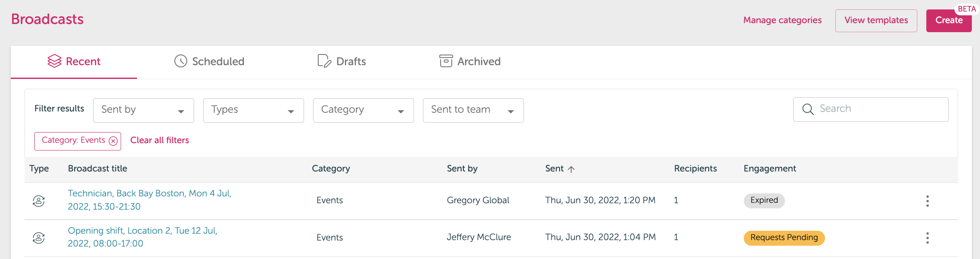
Task: Open more options for Gregory Global row
Action: [x=928, y=201]
